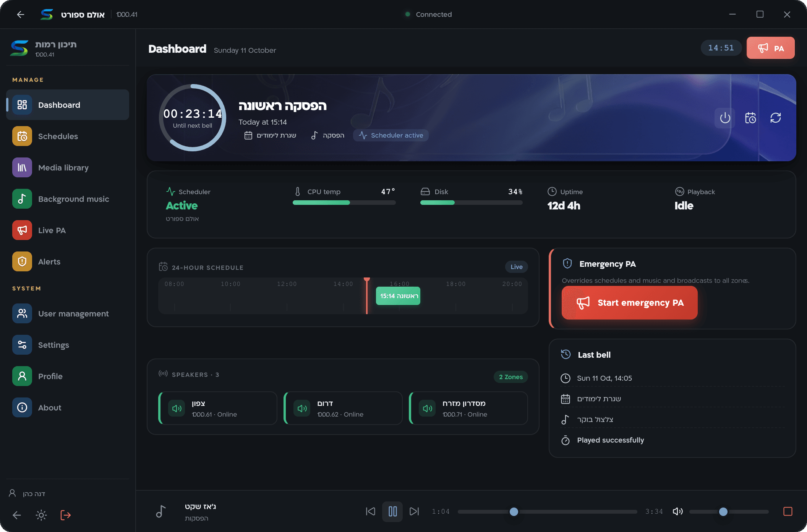The height and width of the screenshot is (532, 807).
Task: Skip to previous track
Action: [371, 511]
